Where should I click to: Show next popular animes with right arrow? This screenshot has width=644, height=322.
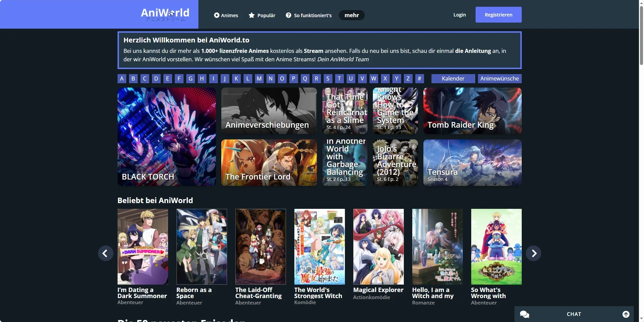tap(534, 253)
